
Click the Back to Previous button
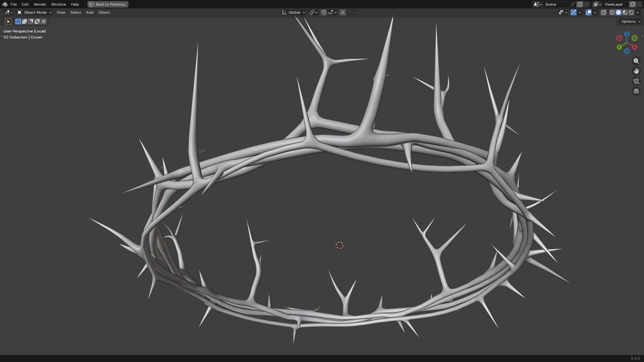[x=108, y=4]
